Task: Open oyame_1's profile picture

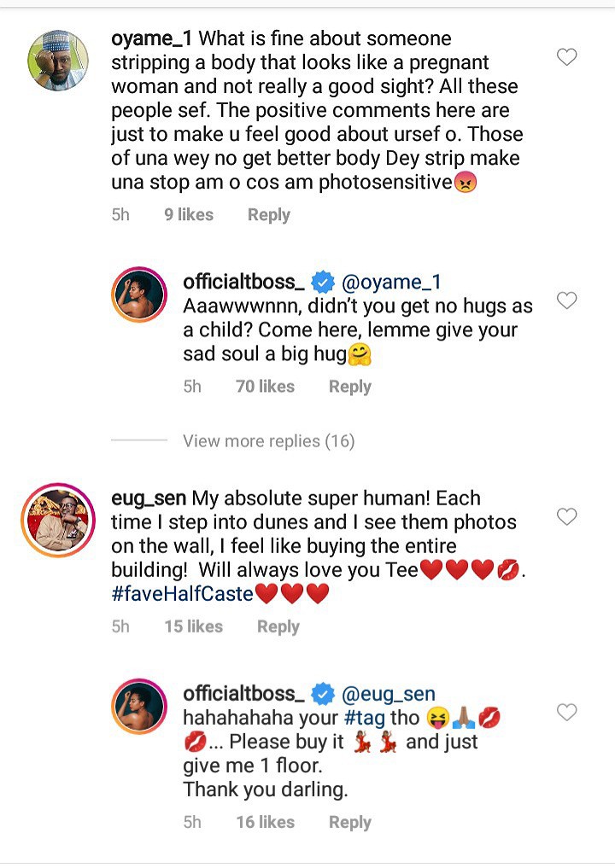Action: [x=58, y=60]
